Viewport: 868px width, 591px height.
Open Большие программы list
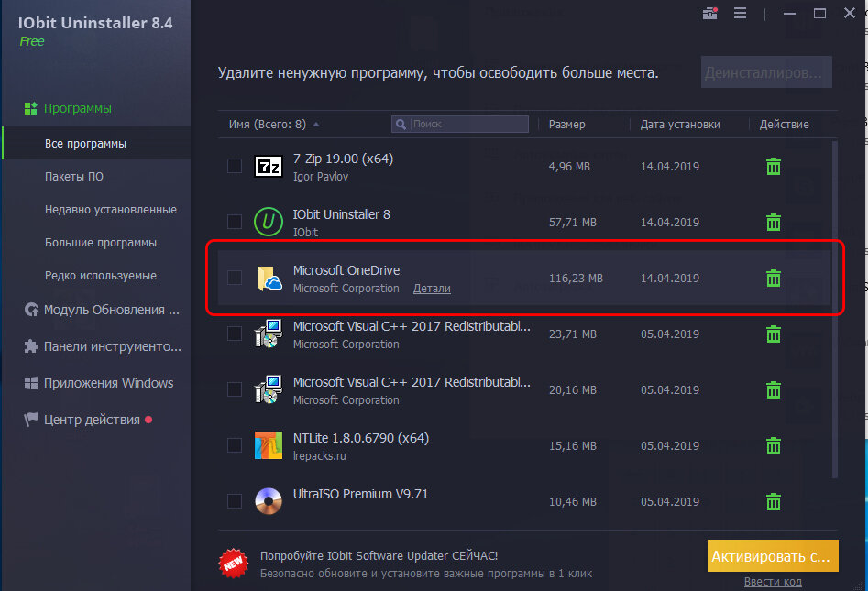coord(100,243)
